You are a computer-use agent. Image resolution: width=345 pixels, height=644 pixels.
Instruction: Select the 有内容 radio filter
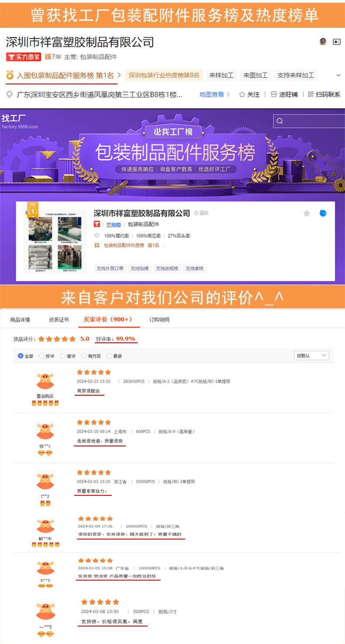tap(84, 356)
